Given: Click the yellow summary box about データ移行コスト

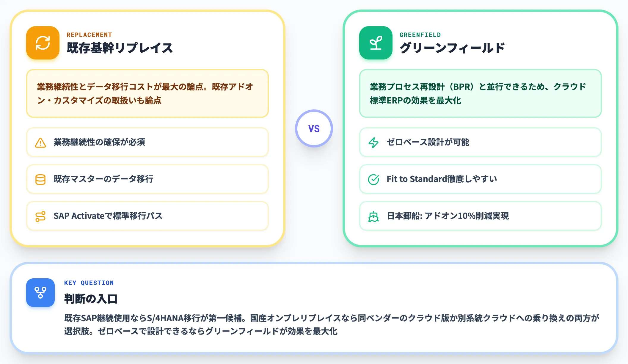Looking at the screenshot, I should coord(147,93).
